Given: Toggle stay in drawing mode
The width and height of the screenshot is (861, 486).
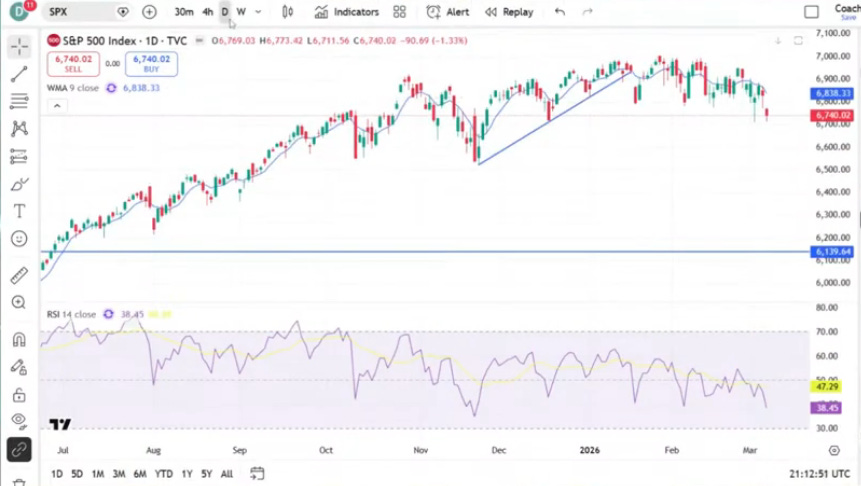Looking at the screenshot, I should (x=19, y=367).
